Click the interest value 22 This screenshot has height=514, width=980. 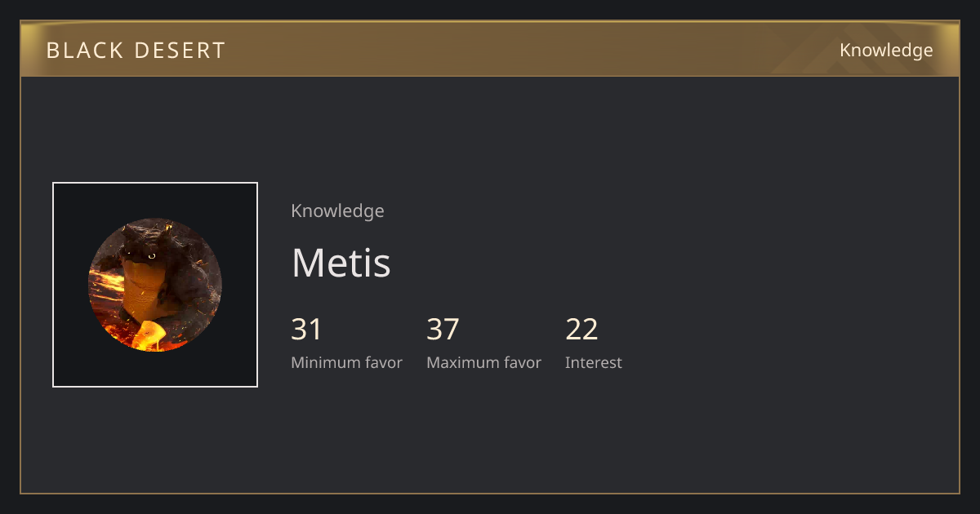tap(581, 330)
